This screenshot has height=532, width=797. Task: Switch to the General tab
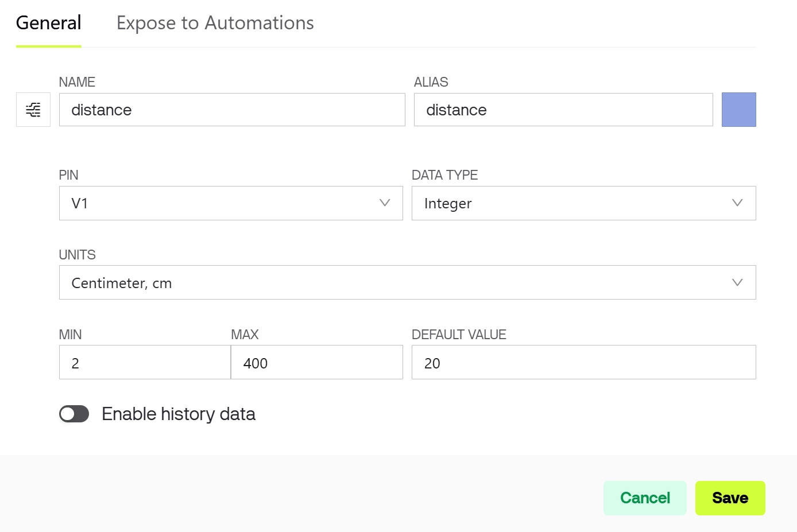click(x=49, y=23)
